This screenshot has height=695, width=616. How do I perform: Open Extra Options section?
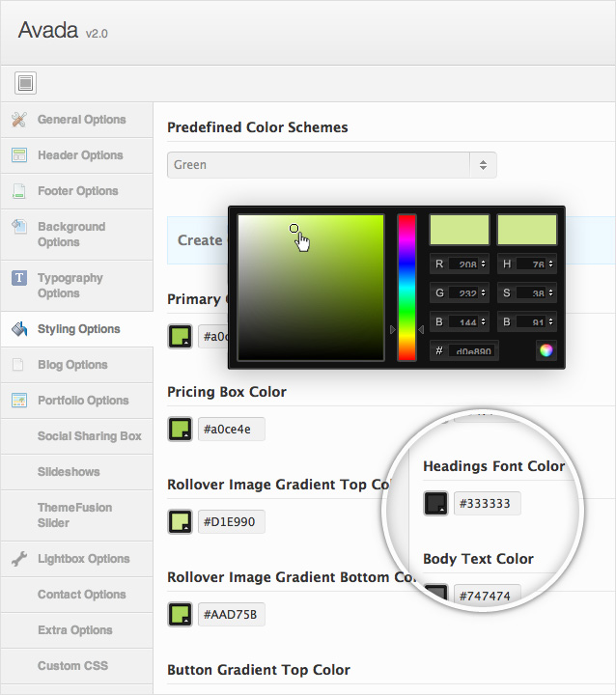pos(76,630)
